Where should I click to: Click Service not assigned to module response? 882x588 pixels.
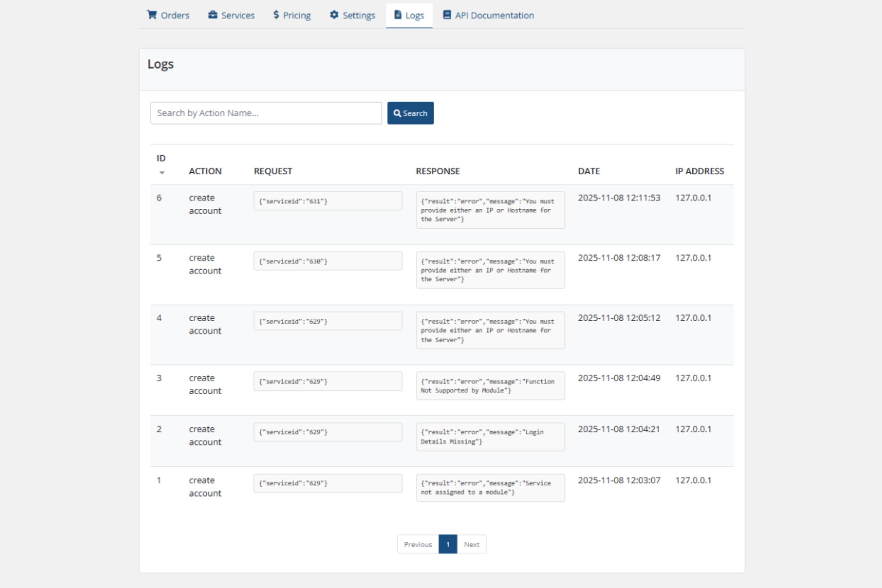point(490,488)
